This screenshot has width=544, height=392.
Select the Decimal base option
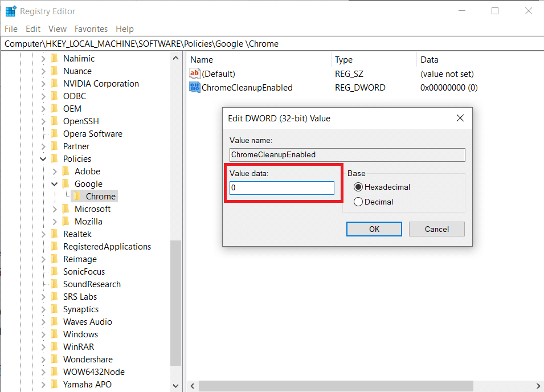pos(358,202)
